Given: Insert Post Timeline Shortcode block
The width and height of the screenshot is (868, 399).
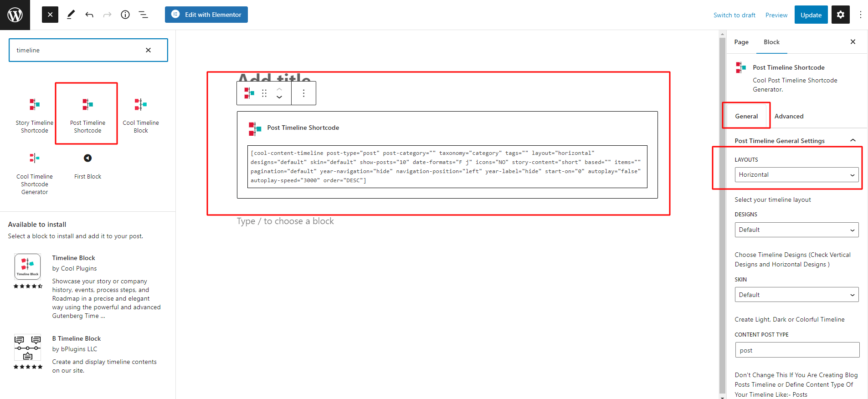Looking at the screenshot, I should tap(87, 114).
